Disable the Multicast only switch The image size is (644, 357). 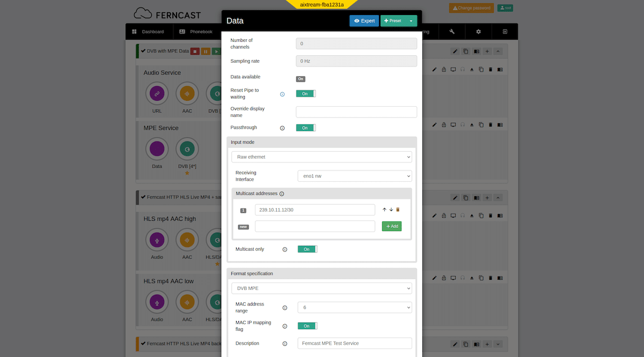[307, 249]
